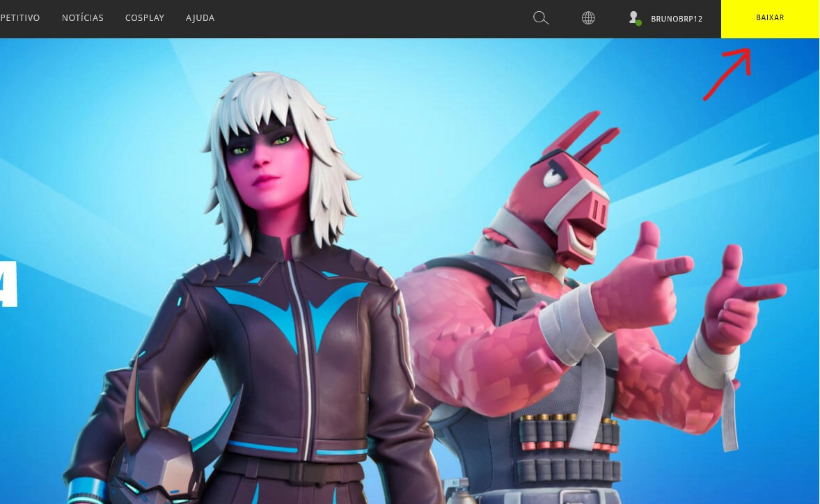820x504 pixels.
Task: Open the BRUNOBRP12 account name
Action: click(x=676, y=19)
